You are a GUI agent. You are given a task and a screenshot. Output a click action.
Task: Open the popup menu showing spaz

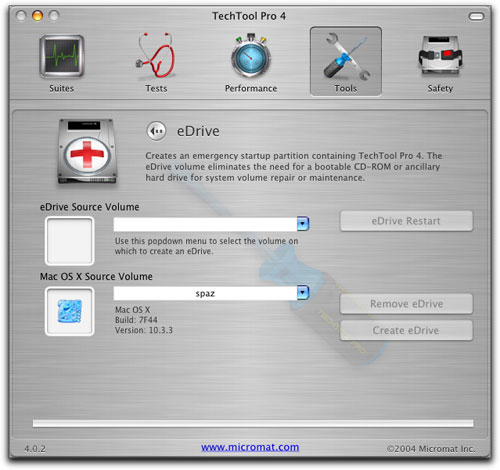pos(211,293)
